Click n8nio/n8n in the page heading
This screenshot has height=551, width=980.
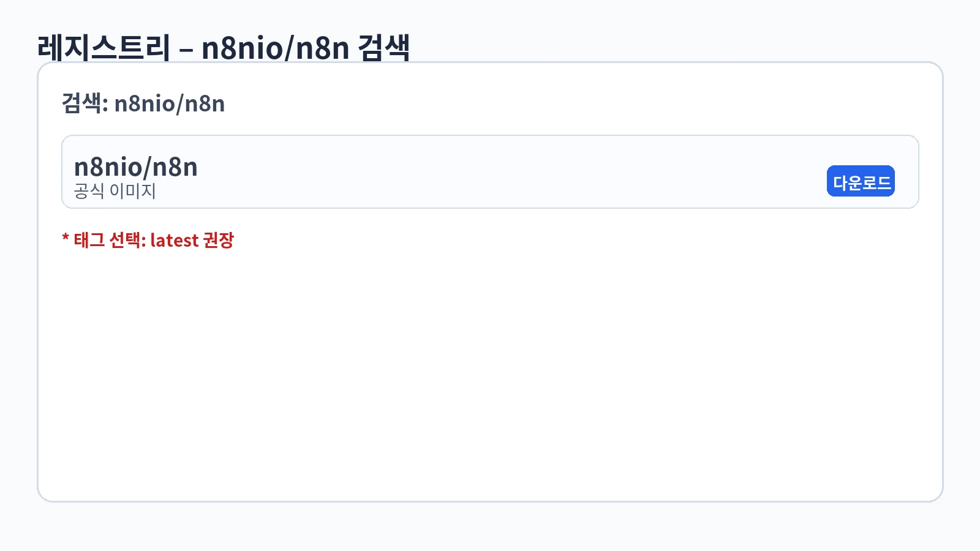point(275,48)
